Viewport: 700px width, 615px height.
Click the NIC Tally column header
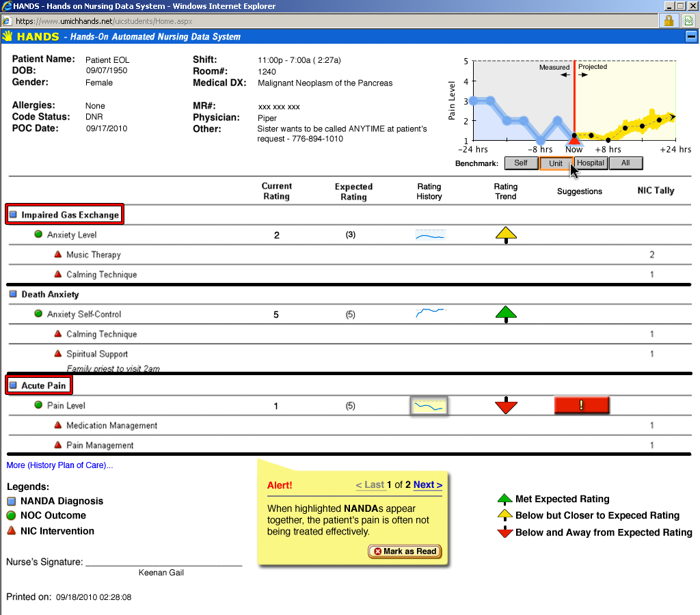coord(656,191)
